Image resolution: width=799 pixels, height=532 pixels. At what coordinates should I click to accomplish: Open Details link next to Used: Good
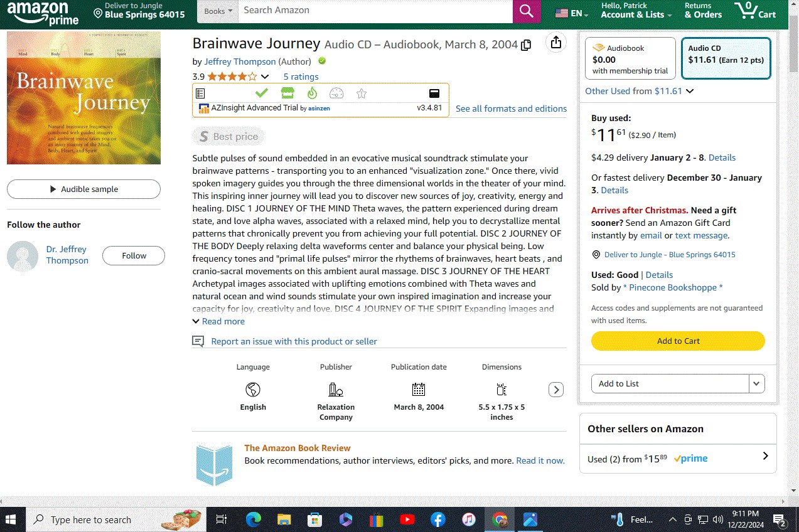(659, 275)
